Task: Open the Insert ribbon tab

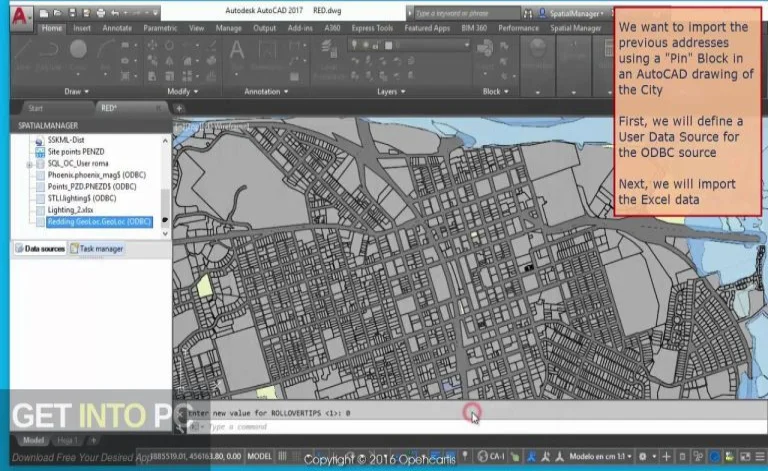Action: (x=82, y=28)
